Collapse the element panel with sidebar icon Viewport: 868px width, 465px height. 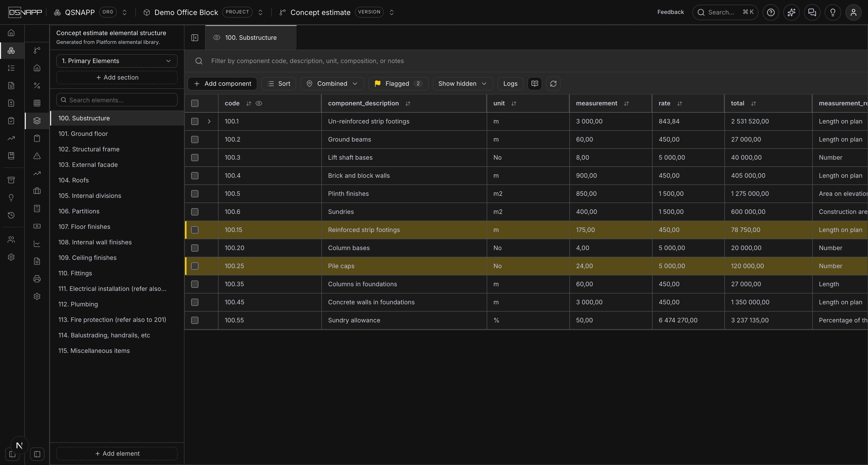coord(195,37)
